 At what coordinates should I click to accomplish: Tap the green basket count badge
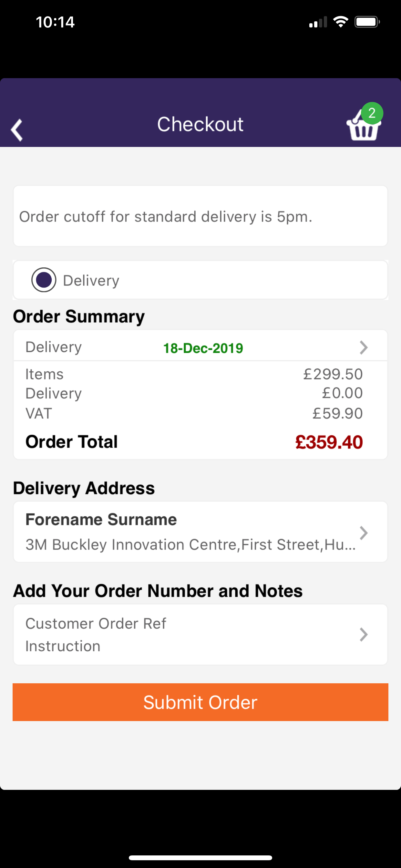[x=372, y=113]
